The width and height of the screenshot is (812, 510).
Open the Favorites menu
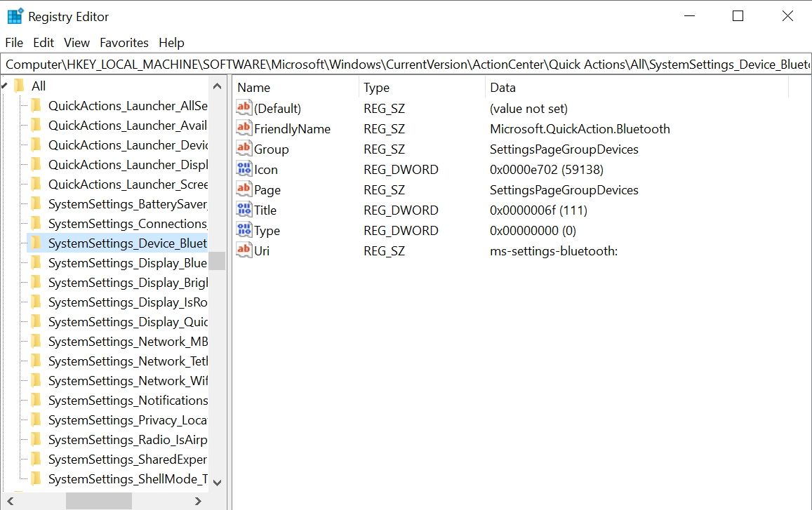124,43
